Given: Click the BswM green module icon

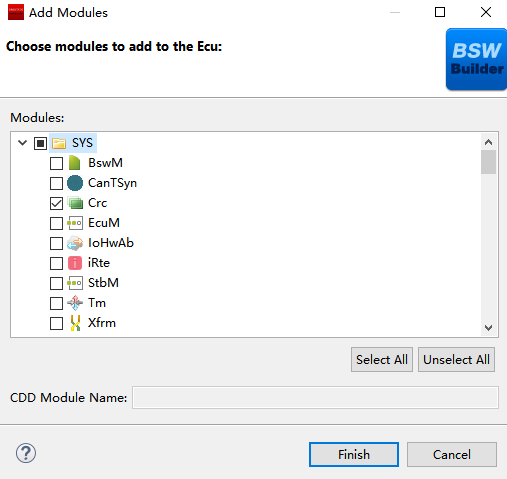Looking at the screenshot, I should tap(75, 163).
